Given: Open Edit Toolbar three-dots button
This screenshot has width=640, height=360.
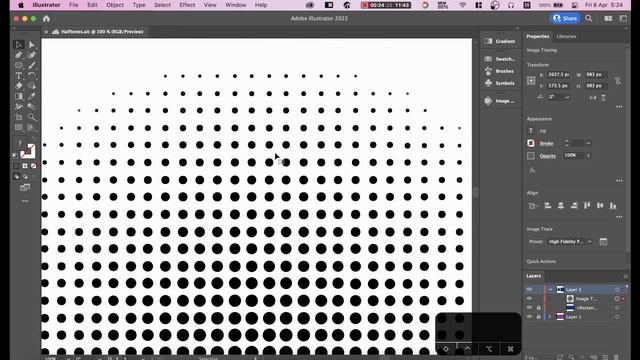Looking at the screenshot, I should point(25,201).
